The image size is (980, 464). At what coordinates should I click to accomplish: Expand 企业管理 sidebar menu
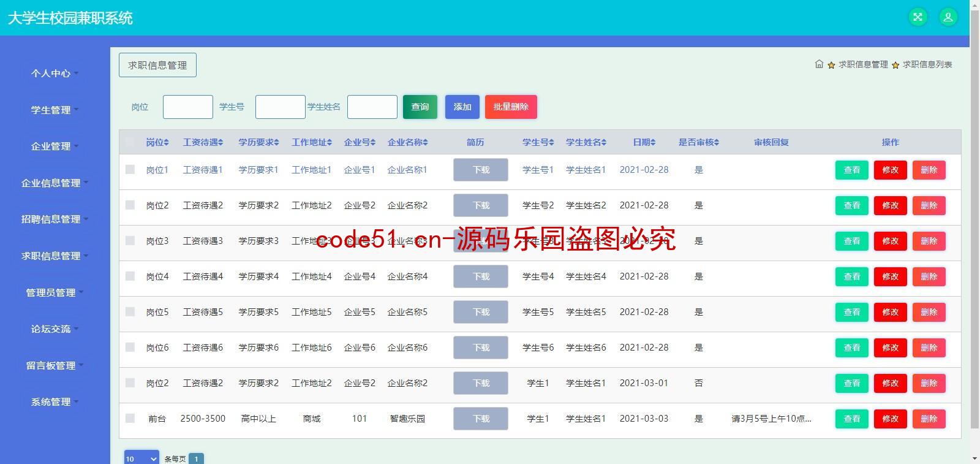(x=55, y=146)
